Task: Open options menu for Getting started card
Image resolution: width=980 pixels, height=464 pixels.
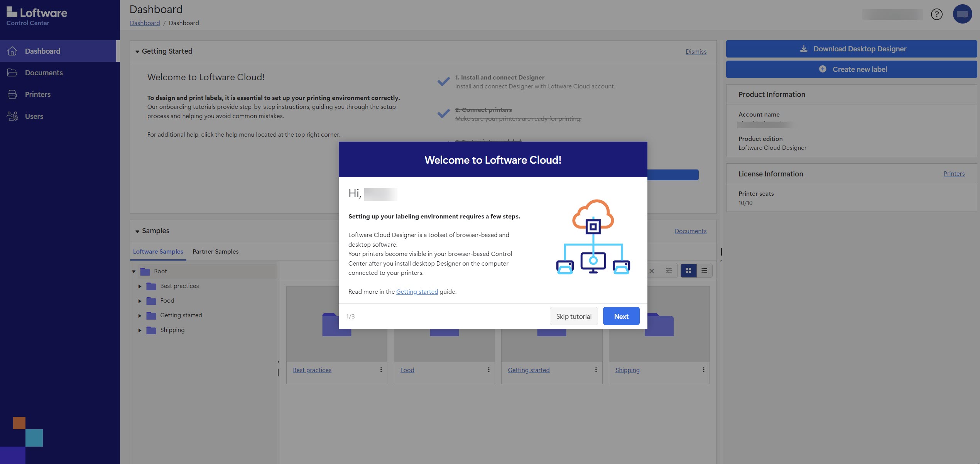Action: pyautogui.click(x=596, y=370)
